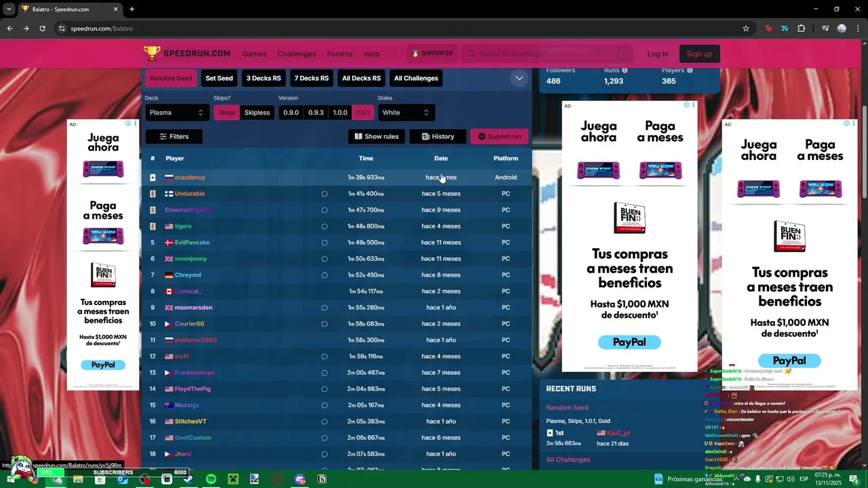The height and width of the screenshot is (488, 868).
Task: Click the info icon next to Players count
Action: click(690, 70)
